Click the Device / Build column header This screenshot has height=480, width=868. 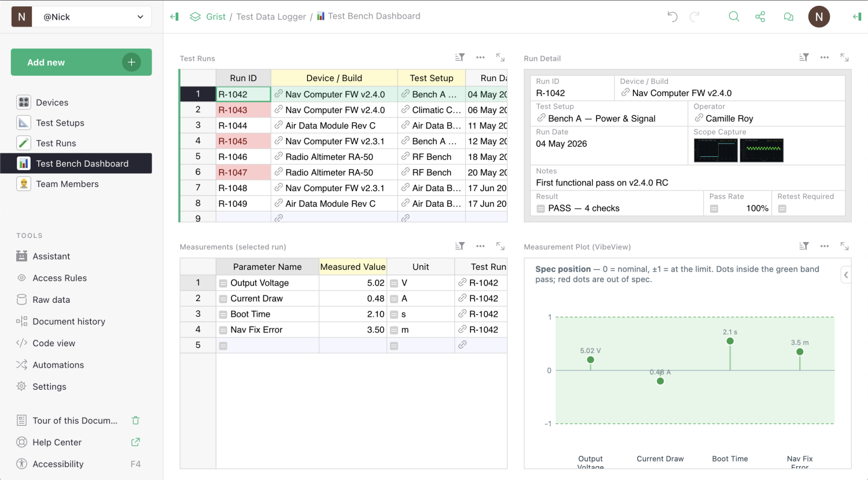click(x=334, y=78)
